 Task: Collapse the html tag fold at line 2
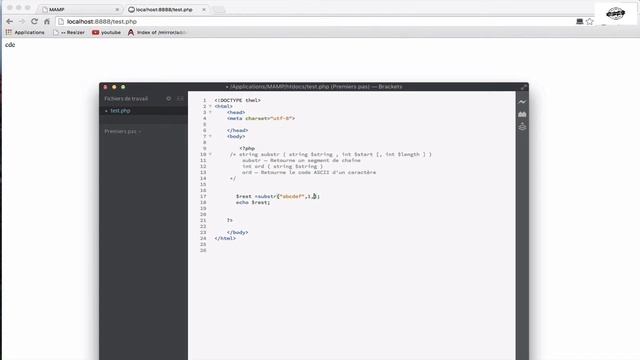[x=210, y=106]
